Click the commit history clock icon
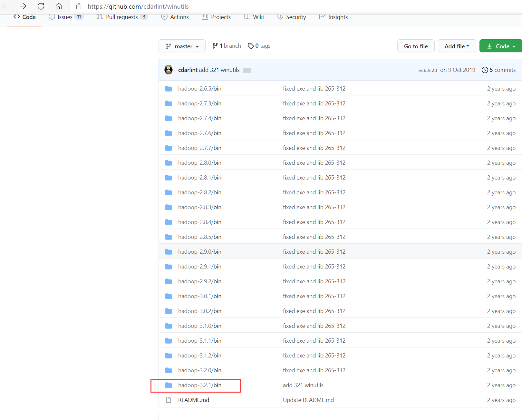Screen dimensions: 522x420 (485, 70)
